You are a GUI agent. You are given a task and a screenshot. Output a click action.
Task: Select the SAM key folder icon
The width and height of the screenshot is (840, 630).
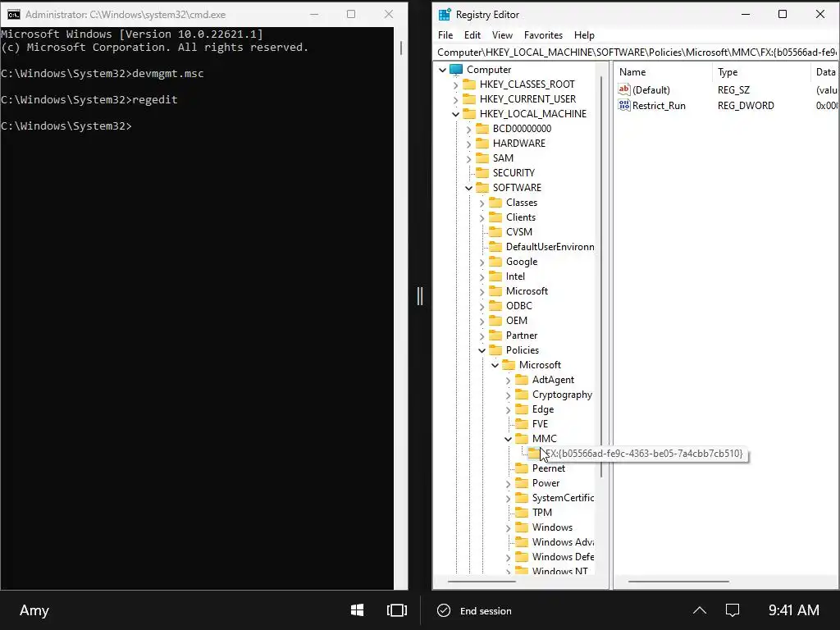click(482, 158)
